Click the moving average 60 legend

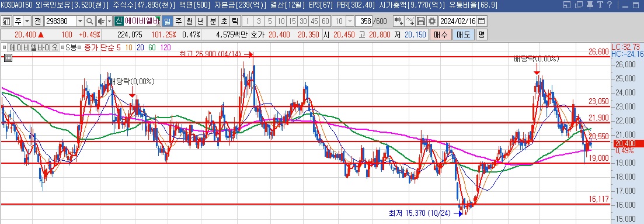click(x=152, y=47)
